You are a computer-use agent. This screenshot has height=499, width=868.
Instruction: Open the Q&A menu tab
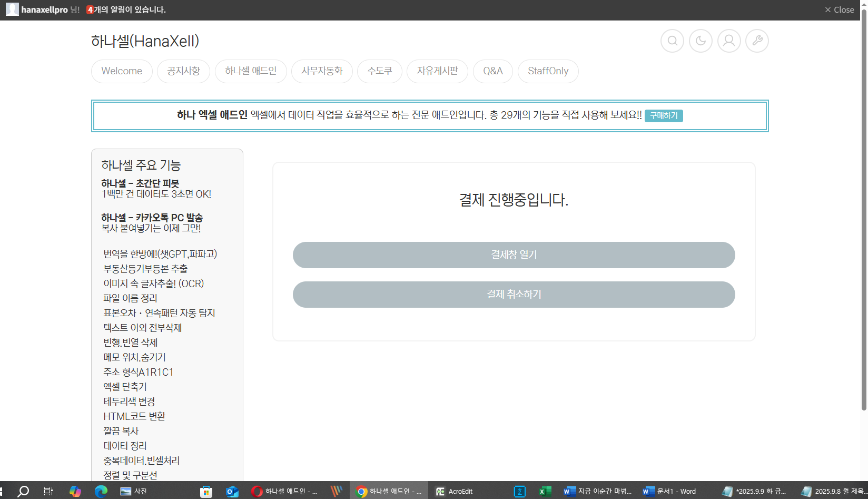tap(493, 71)
